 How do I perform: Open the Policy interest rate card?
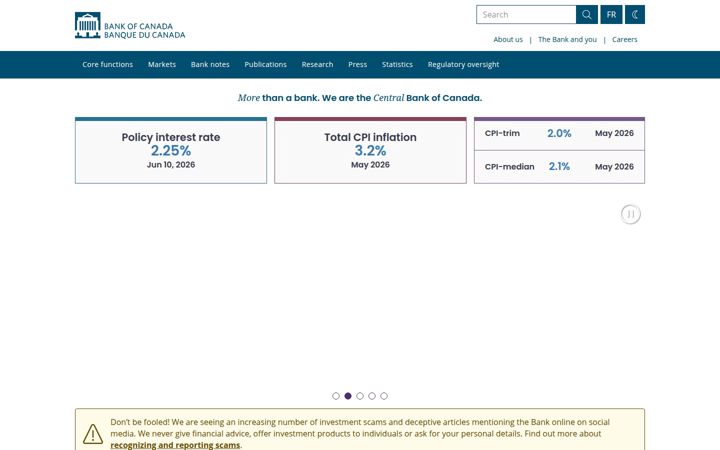(171, 151)
